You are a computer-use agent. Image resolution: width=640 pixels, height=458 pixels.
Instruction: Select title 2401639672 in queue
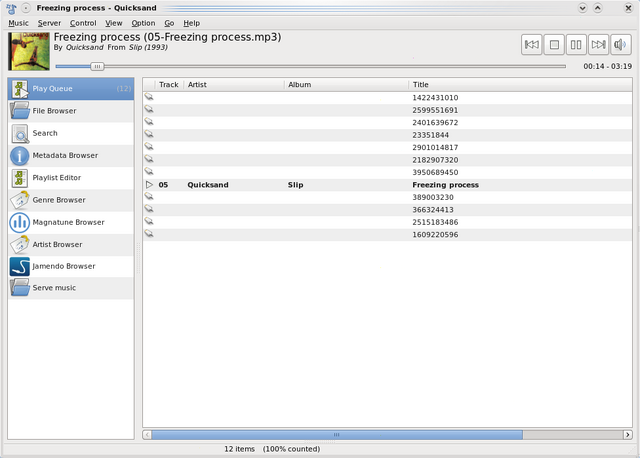point(435,122)
